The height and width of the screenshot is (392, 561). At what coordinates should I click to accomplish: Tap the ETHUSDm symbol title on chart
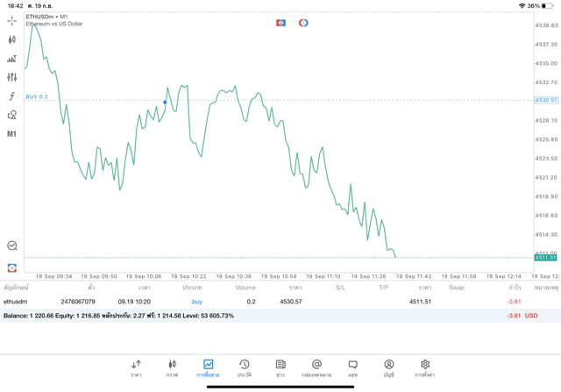pyautogui.click(x=46, y=17)
